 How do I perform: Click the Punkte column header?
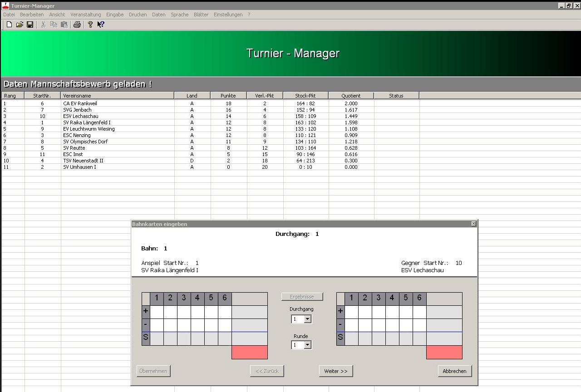pyautogui.click(x=229, y=96)
